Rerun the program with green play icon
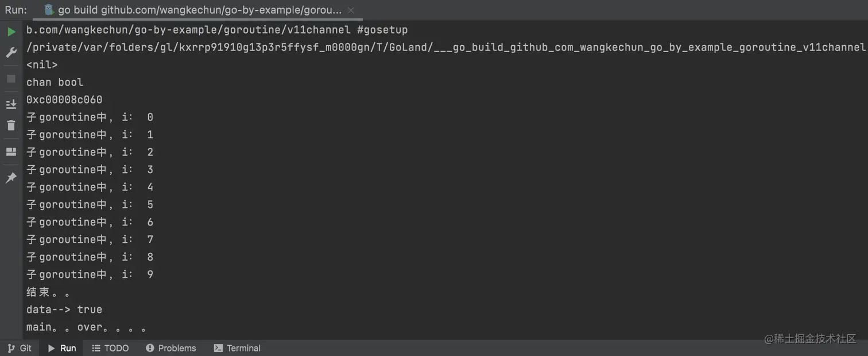 click(11, 32)
